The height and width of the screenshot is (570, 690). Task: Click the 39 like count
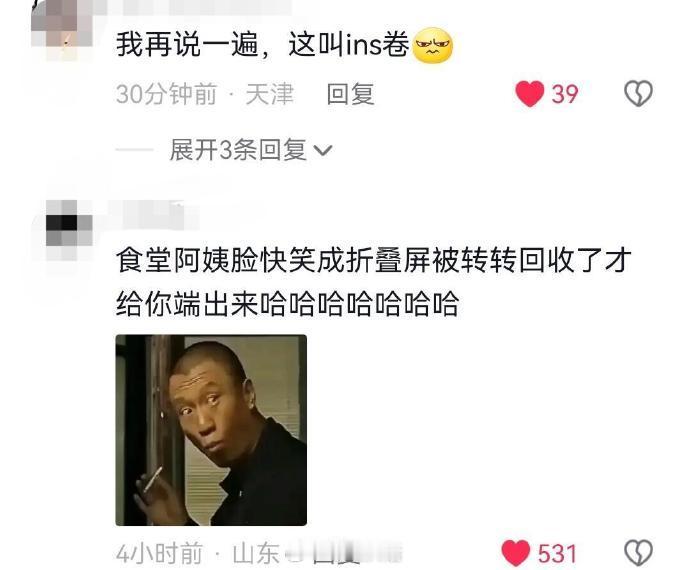click(x=565, y=94)
